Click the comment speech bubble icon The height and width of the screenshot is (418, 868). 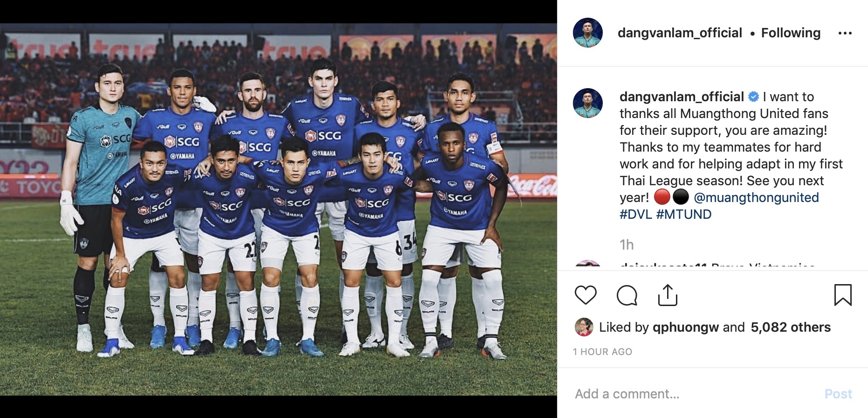[x=627, y=295]
